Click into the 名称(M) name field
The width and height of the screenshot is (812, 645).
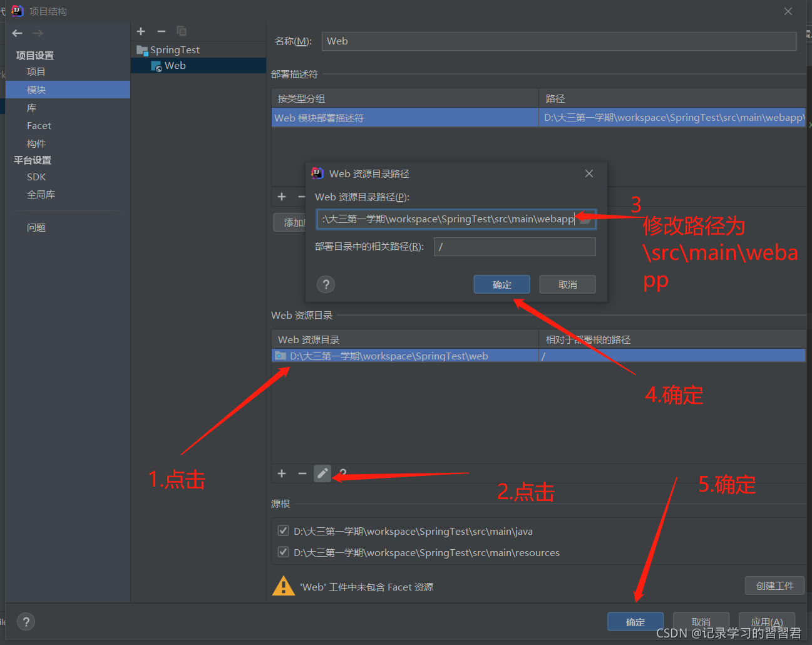559,41
